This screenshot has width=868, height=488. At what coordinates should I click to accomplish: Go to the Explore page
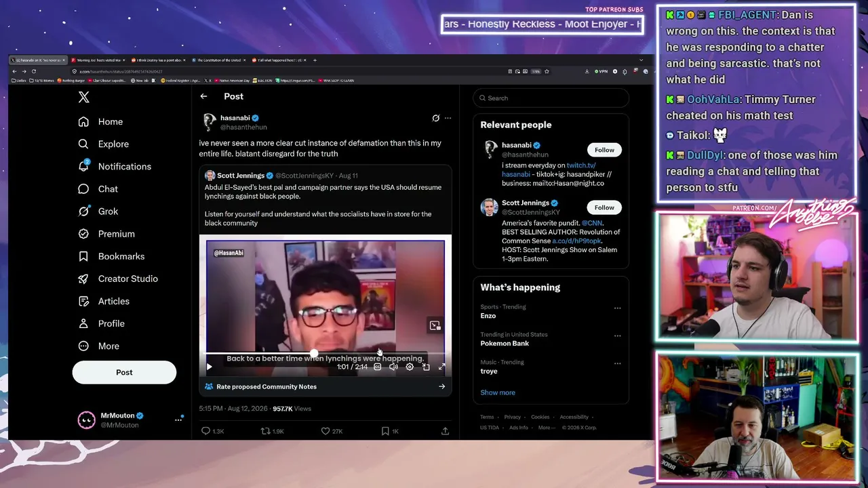tap(103, 144)
